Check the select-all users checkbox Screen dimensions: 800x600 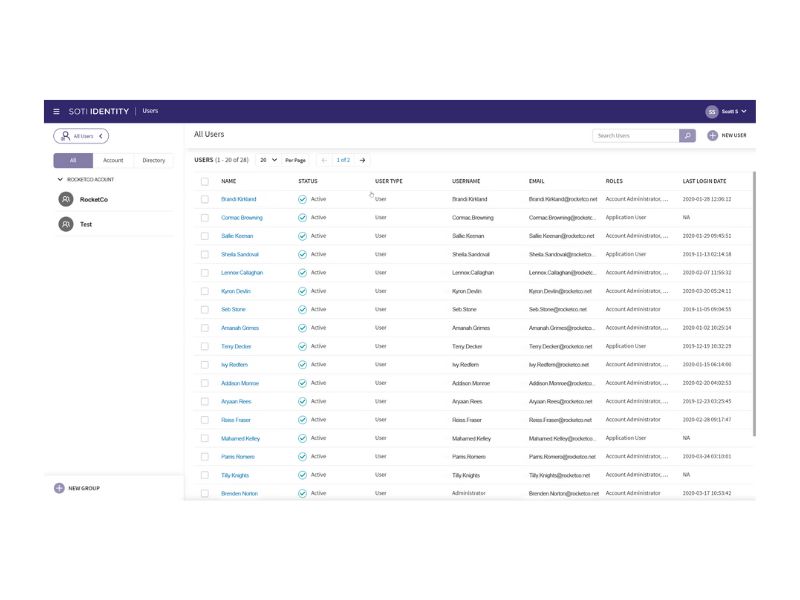pyautogui.click(x=205, y=181)
